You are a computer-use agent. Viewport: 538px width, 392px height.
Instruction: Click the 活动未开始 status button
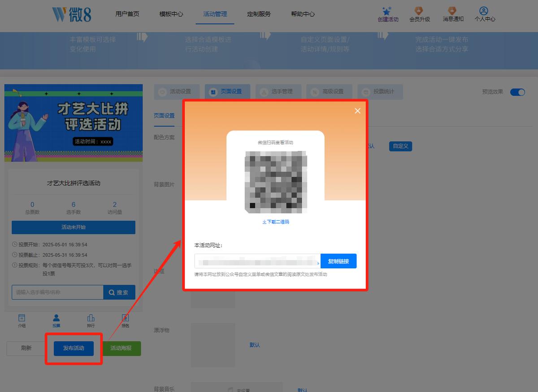pyautogui.click(x=74, y=227)
